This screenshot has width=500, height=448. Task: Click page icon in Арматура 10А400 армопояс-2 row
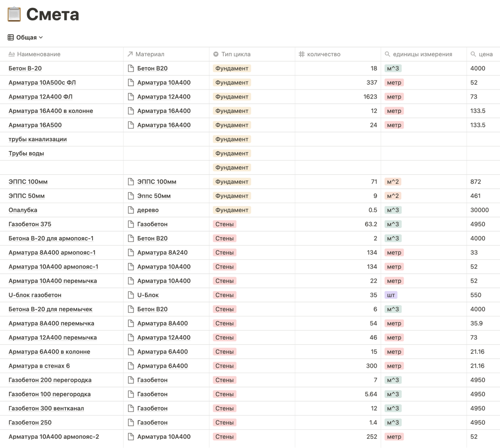(131, 437)
